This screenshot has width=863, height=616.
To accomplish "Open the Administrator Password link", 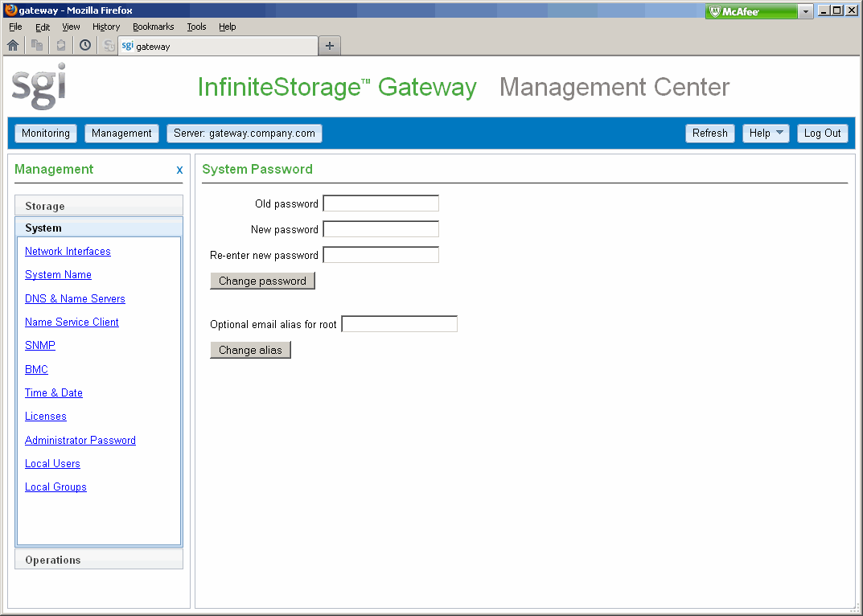I will click(80, 441).
